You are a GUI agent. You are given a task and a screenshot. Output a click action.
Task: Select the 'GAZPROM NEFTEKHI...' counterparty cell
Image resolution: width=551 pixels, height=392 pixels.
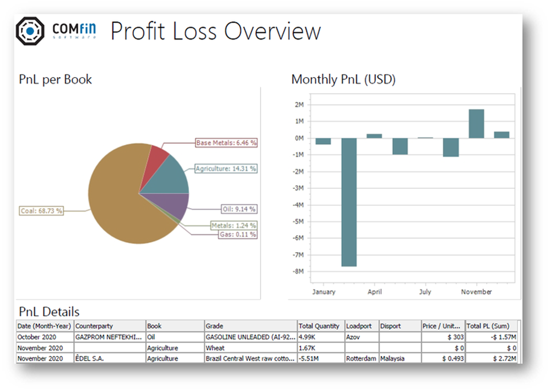pos(110,337)
